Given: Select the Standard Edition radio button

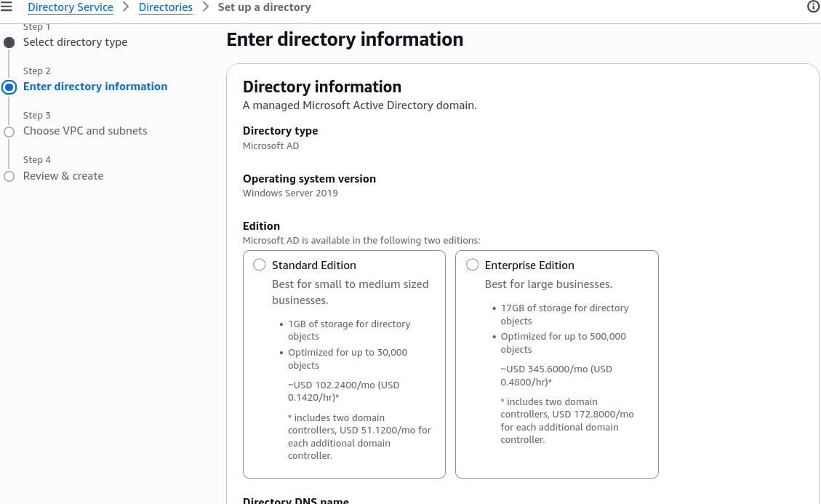Looking at the screenshot, I should pos(259,265).
